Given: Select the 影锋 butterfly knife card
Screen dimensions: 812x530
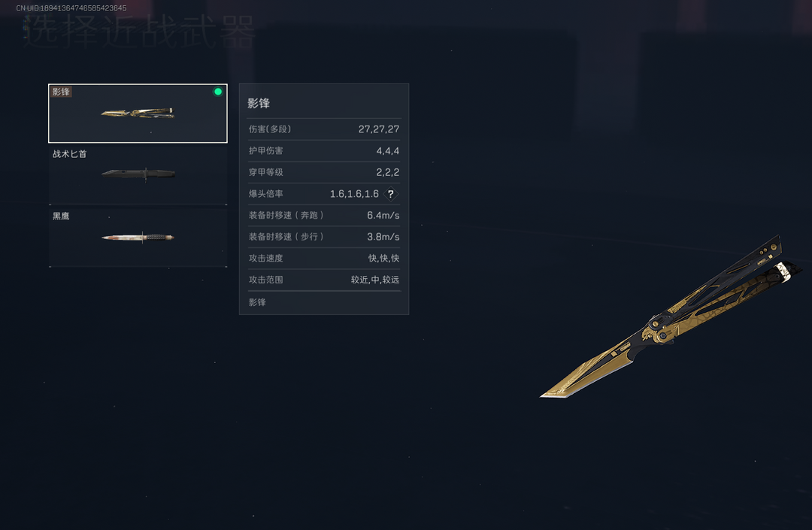Looking at the screenshot, I should click(138, 113).
